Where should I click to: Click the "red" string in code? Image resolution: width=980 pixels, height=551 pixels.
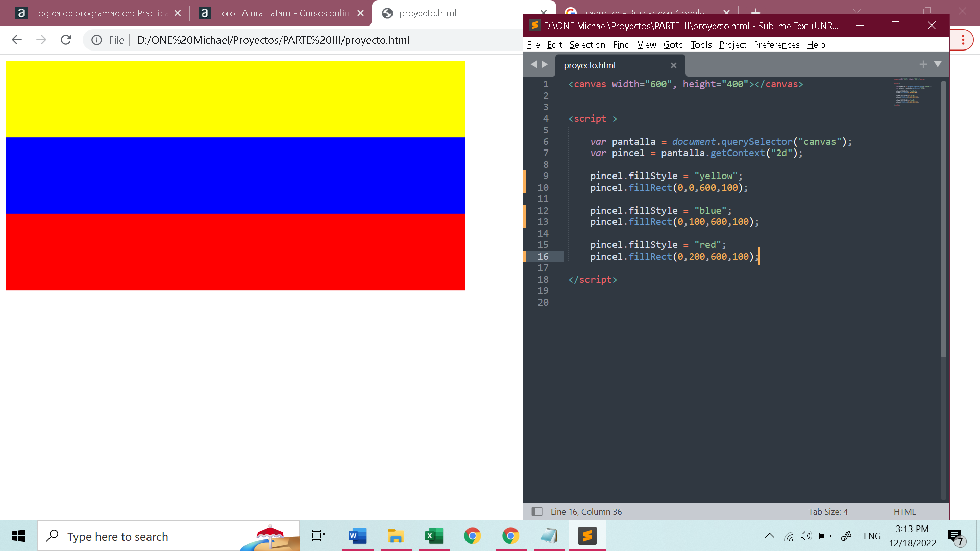[x=707, y=245]
